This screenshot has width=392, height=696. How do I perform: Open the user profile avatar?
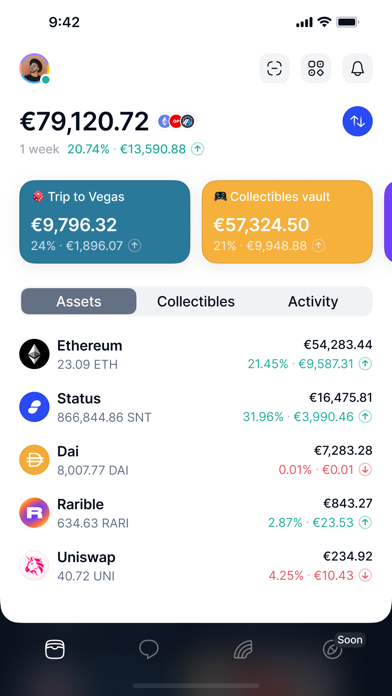click(34, 68)
